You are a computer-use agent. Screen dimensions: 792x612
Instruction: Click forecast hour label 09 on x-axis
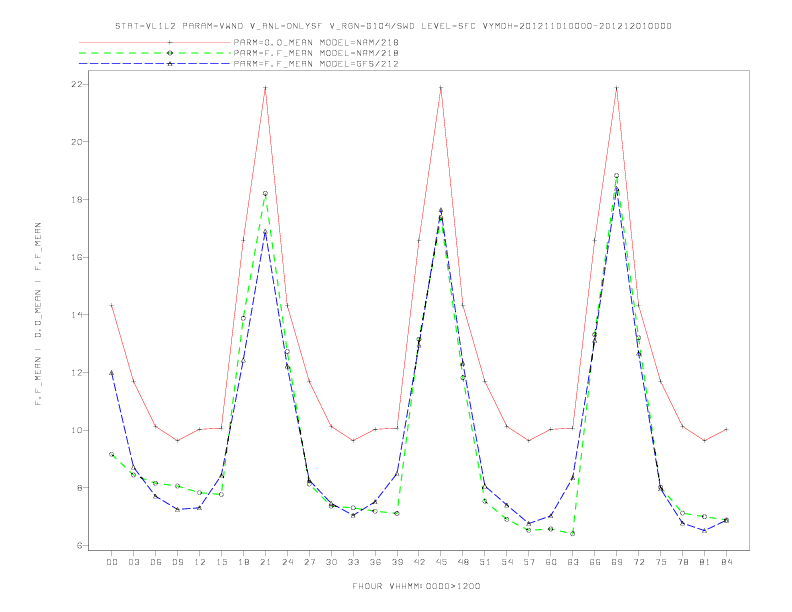pyautogui.click(x=177, y=562)
